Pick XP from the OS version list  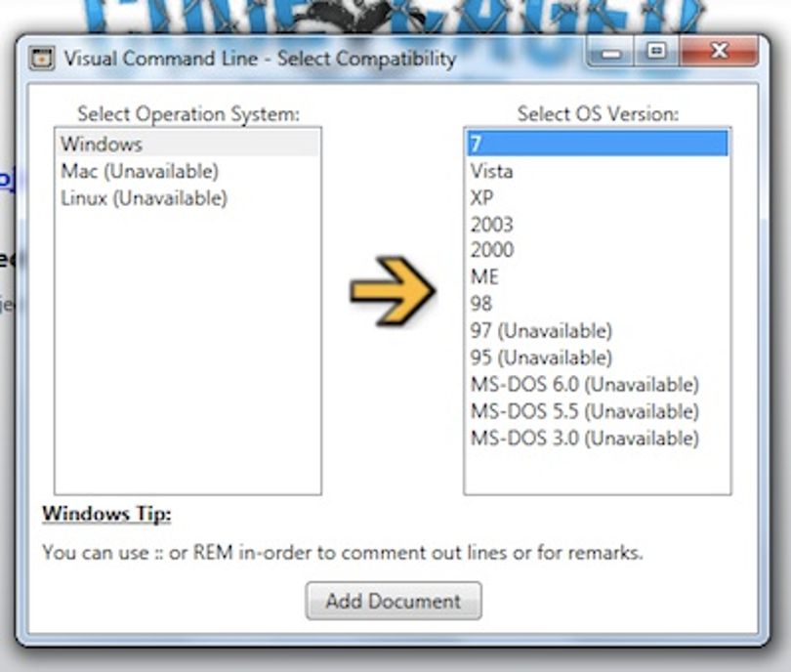[598, 197]
